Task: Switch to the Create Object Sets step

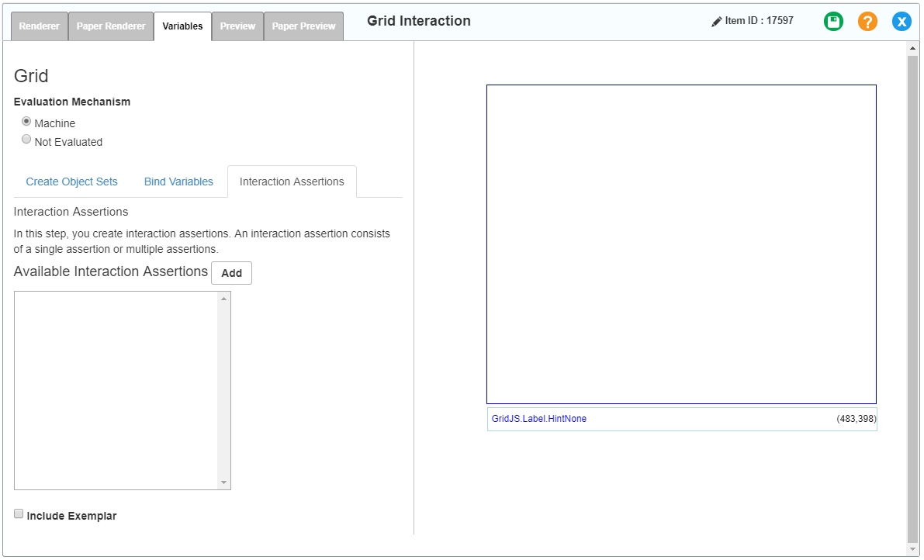Action: [x=71, y=181]
